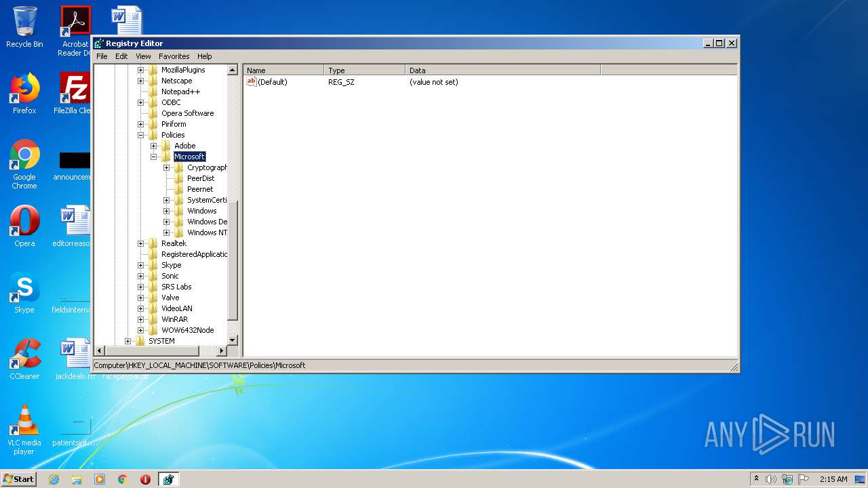868x488 pixels.
Task: Select the Registry Editor taskbar button
Action: (168, 479)
